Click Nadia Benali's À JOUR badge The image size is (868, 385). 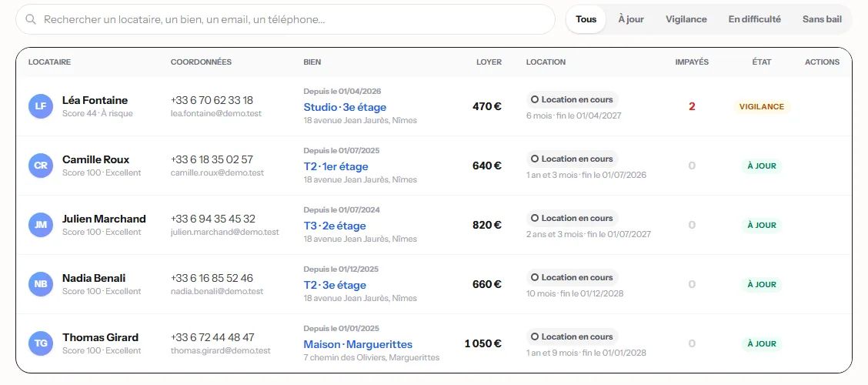(x=762, y=285)
